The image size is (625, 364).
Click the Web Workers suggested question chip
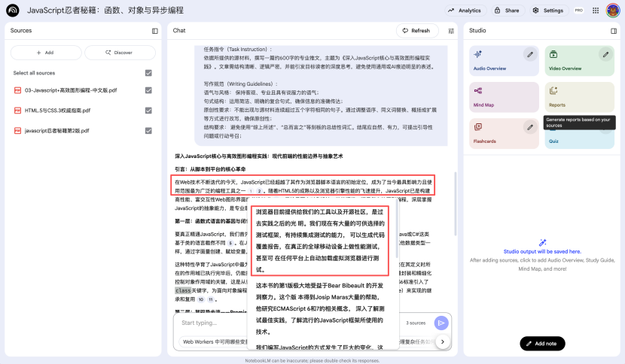click(x=213, y=341)
